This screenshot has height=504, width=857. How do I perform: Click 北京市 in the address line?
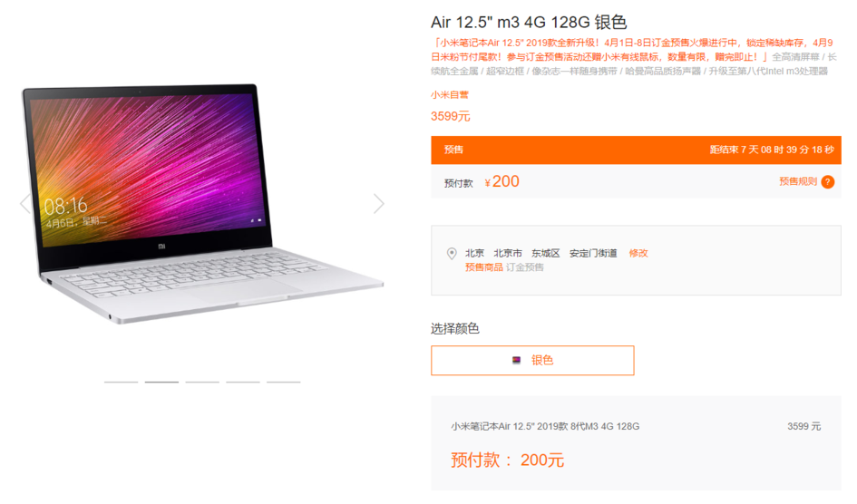[508, 254]
